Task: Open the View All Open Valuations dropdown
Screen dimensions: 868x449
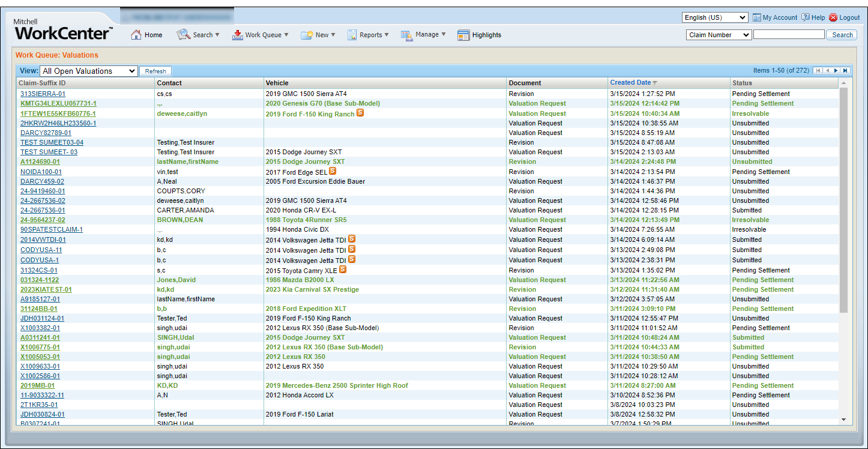Action: [89, 71]
